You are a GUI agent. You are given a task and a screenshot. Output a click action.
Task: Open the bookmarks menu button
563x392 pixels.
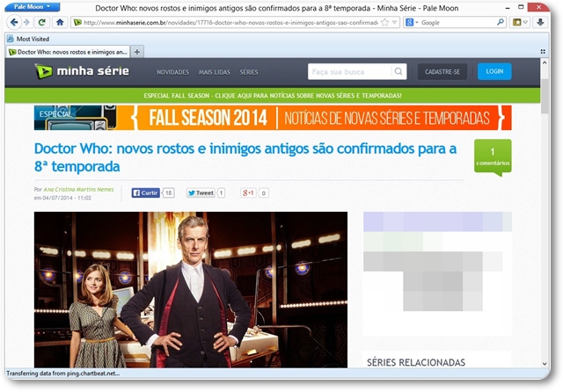click(x=520, y=23)
